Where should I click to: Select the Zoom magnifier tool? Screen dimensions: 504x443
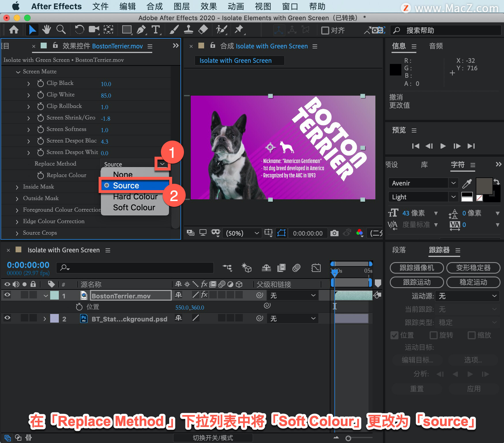(x=61, y=30)
